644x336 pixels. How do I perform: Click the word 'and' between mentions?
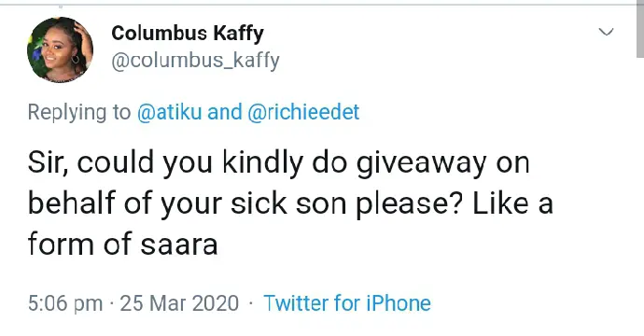point(225,112)
